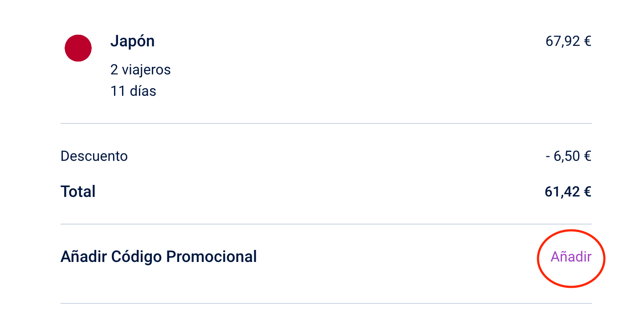Click the "2 viajeros" traveler count

[140, 70]
